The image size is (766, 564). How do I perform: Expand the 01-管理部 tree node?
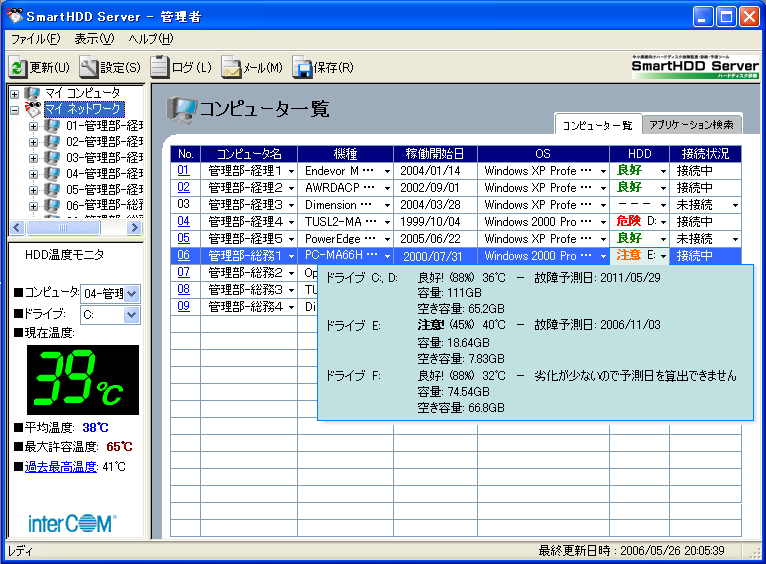pyautogui.click(x=33, y=126)
